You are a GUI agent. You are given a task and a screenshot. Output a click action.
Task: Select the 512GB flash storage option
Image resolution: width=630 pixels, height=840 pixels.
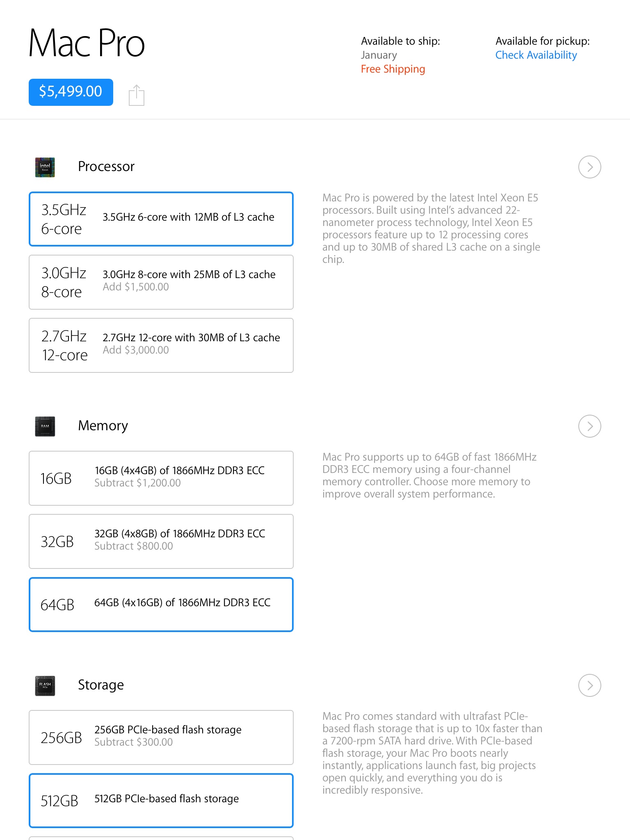[161, 801]
